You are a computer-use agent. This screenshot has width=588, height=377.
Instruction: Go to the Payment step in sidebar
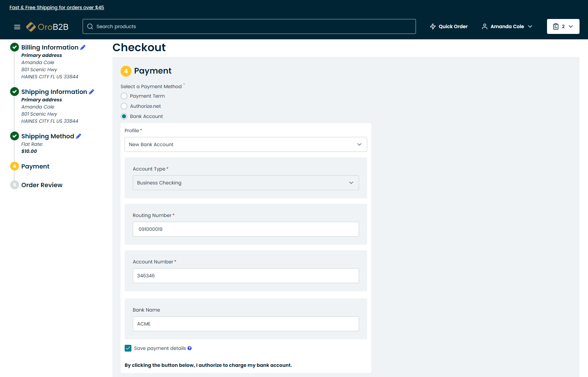[35, 166]
